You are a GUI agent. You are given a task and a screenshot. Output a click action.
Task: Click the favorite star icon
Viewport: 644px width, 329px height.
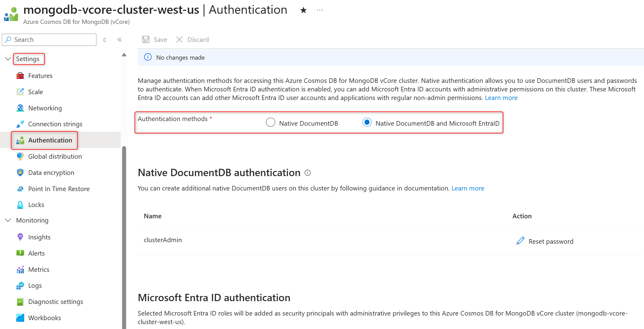(x=303, y=10)
